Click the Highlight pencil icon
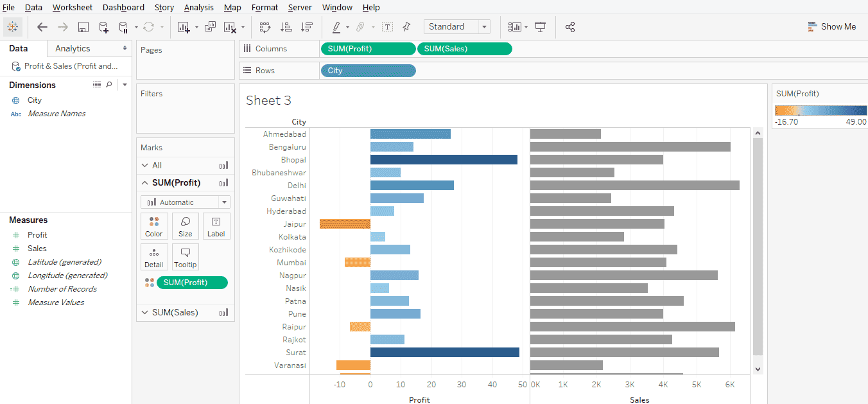 tap(337, 26)
